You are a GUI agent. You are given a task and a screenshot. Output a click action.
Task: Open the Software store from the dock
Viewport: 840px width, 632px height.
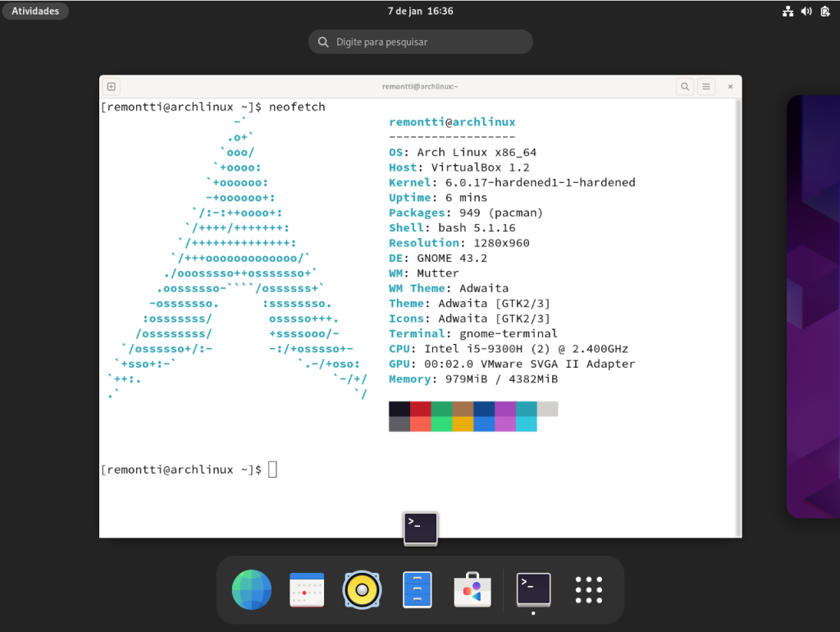coord(472,589)
